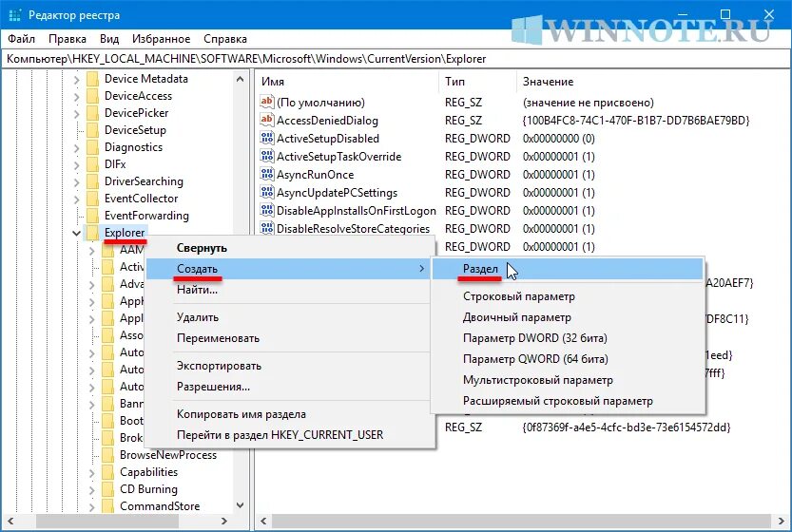Select Копировать имя раздела
The width and height of the screenshot is (792, 532).
[x=290, y=414]
